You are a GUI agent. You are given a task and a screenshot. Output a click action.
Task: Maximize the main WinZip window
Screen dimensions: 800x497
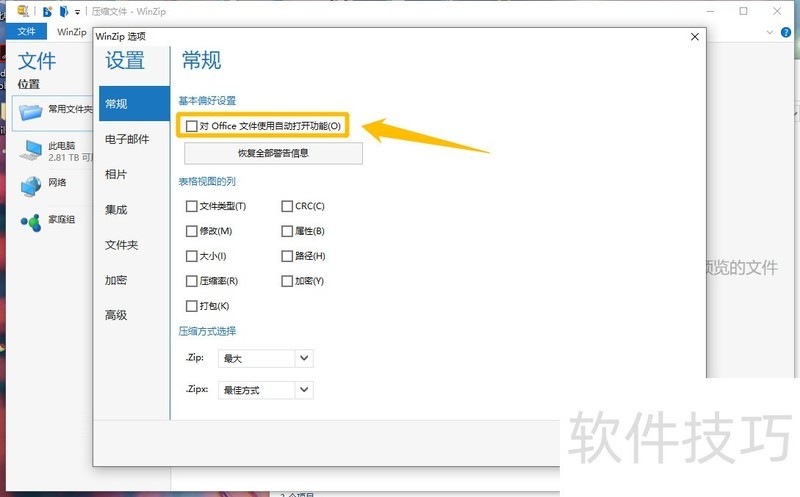click(743, 11)
